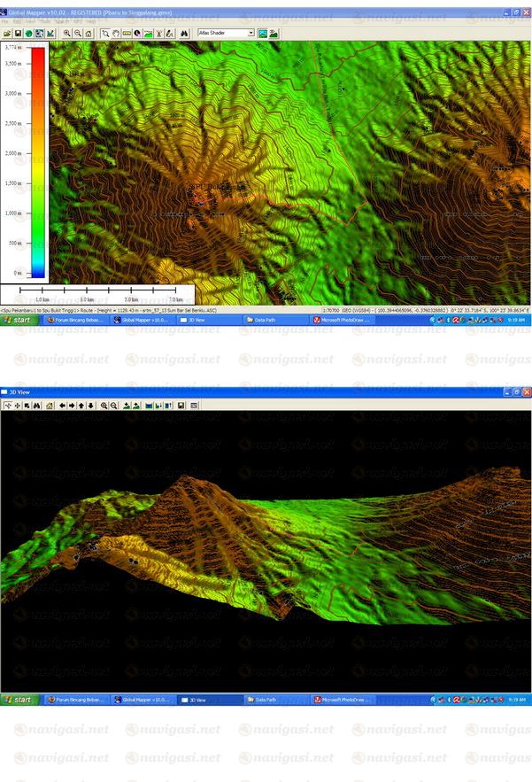Click the Start button below the 2D map

[x=18, y=321]
